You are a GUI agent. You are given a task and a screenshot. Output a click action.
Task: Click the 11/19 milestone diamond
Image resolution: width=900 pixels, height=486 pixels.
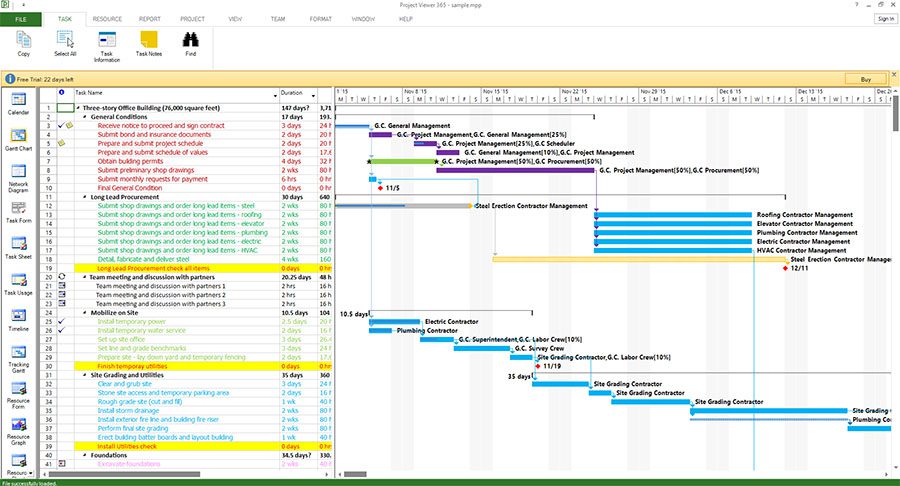click(x=538, y=366)
